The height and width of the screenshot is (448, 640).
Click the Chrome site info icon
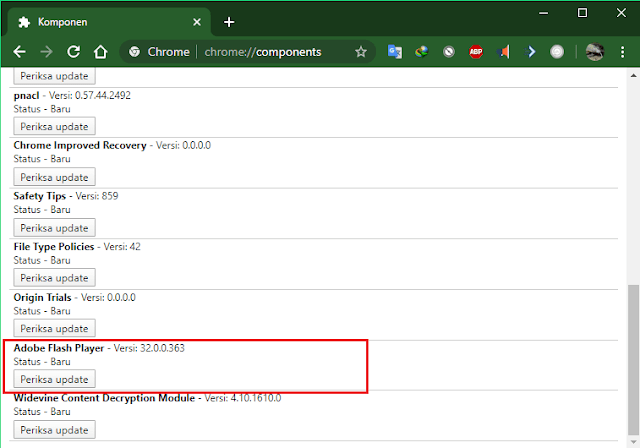coord(134,52)
